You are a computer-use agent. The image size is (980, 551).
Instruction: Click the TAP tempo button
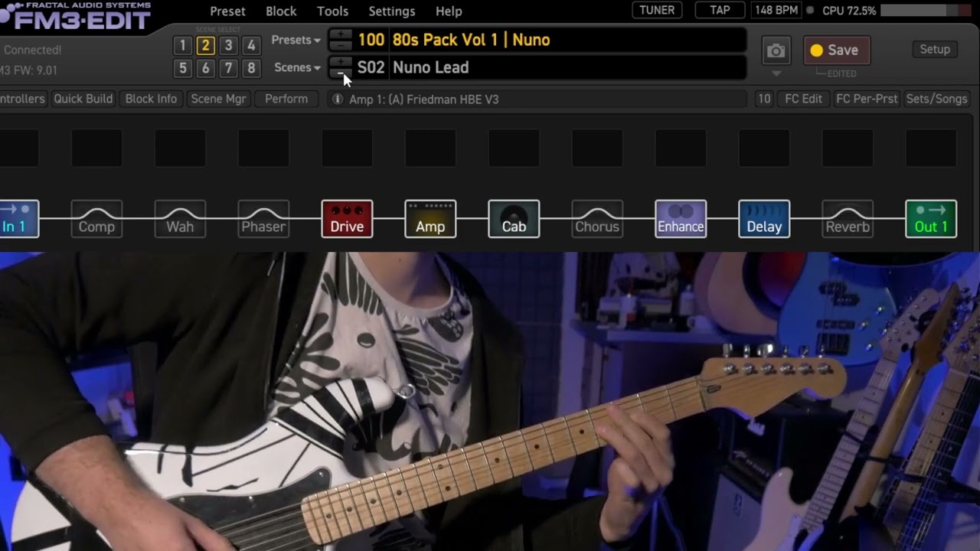click(x=720, y=10)
